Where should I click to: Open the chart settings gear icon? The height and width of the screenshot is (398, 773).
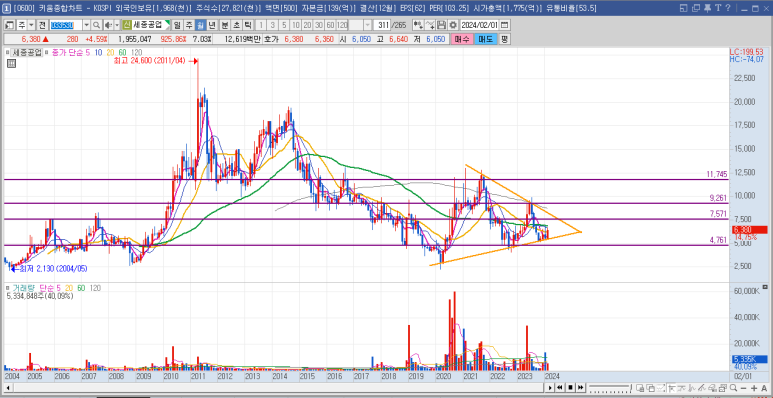tap(453, 25)
